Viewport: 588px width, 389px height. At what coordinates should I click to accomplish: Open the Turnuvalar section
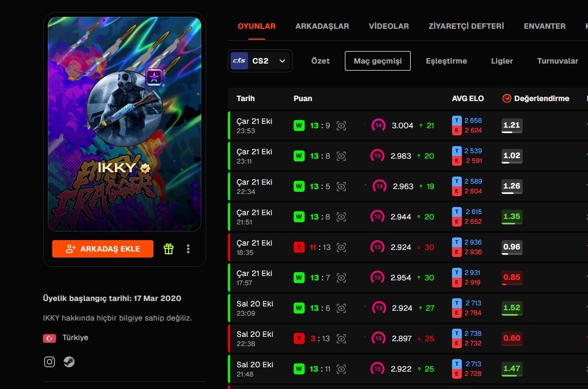point(557,61)
